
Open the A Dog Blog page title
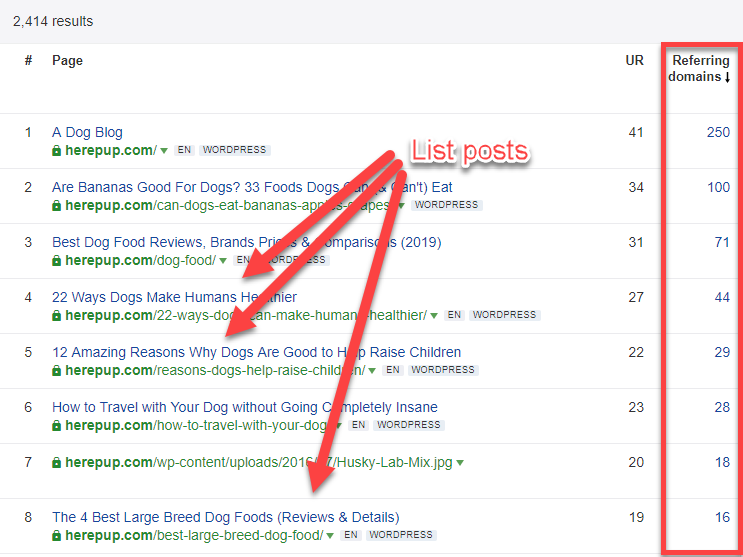[87, 132]
